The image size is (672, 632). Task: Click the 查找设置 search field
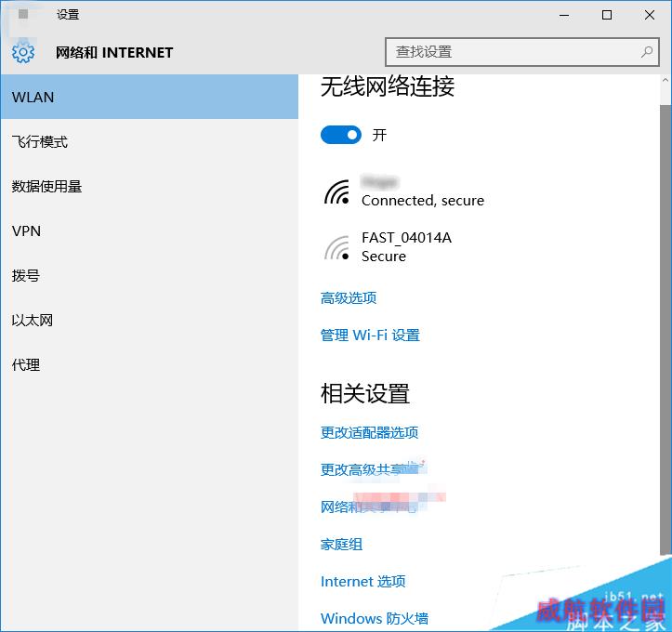pyautogui.click(x=522, y=52)
